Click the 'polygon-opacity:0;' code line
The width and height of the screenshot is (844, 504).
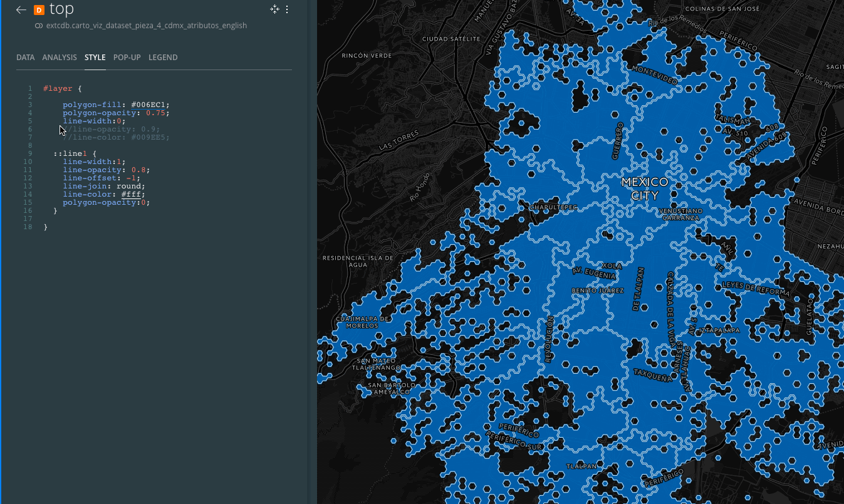pos(107,202)
